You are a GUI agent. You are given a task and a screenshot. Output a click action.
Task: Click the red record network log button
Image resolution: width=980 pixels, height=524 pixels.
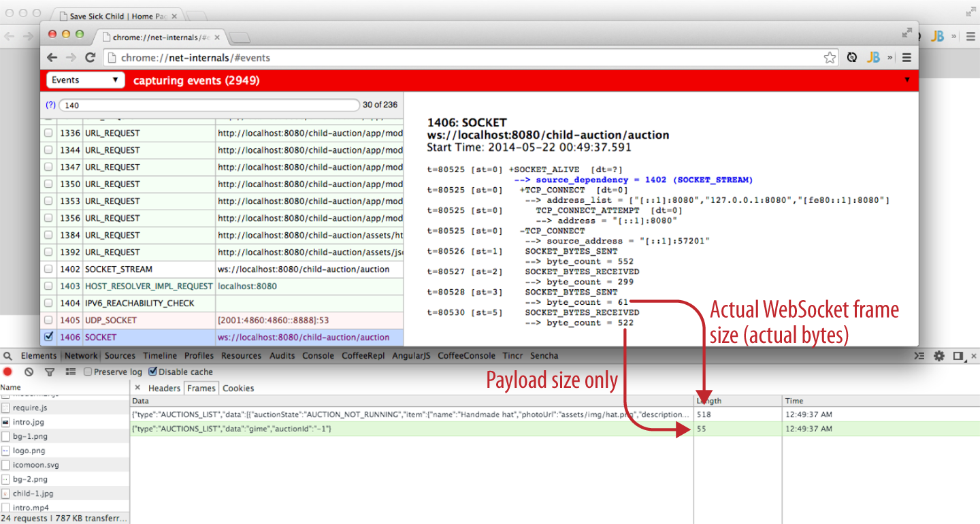click(x=7, y=372)
